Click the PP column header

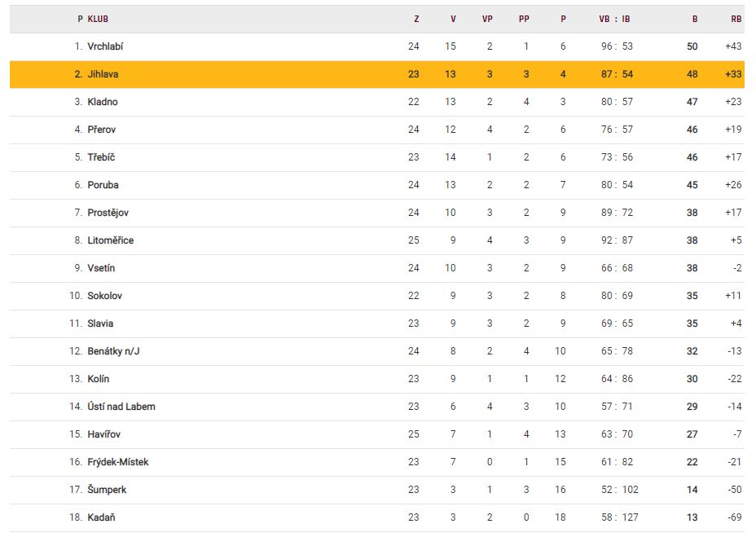524,19
